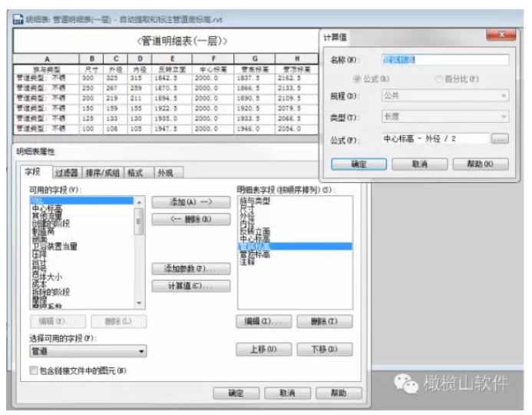Viewport: 532px width, 415px height.
Task: Enable 包含链接文件中的图元 checkbox
Action: point(33,370)
